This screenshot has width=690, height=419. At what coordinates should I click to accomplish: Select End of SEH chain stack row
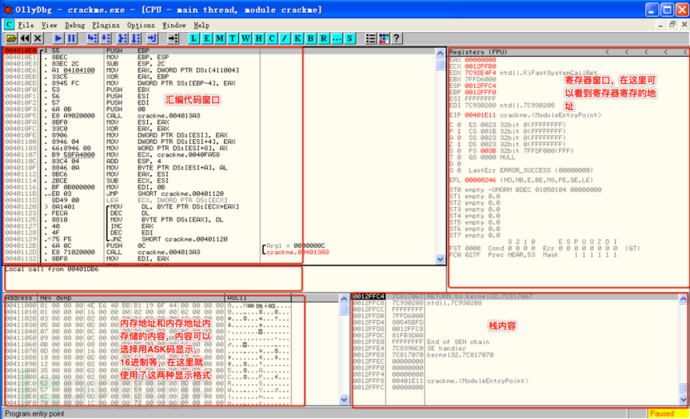pos(515,342)
